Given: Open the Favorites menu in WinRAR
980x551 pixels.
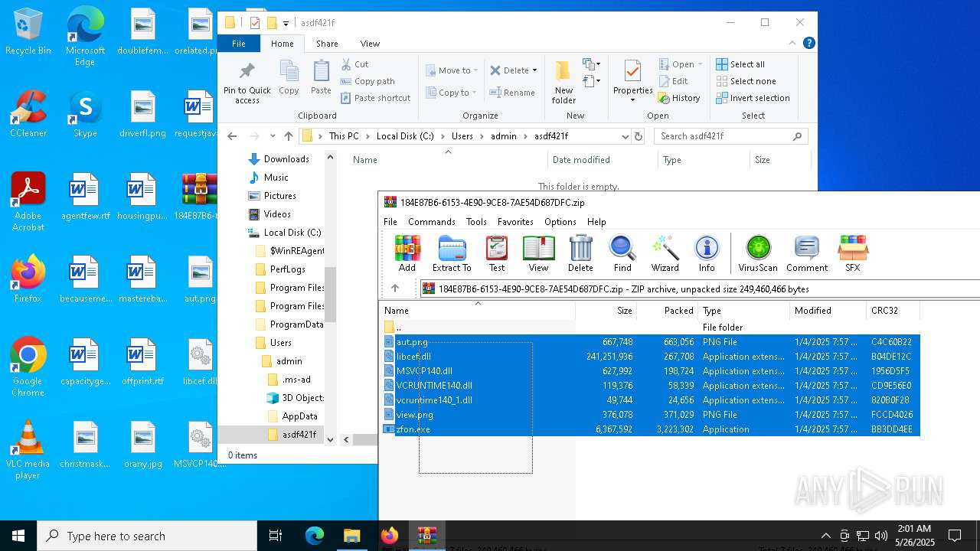Looking at the screenshot, I should pos(515,222).
